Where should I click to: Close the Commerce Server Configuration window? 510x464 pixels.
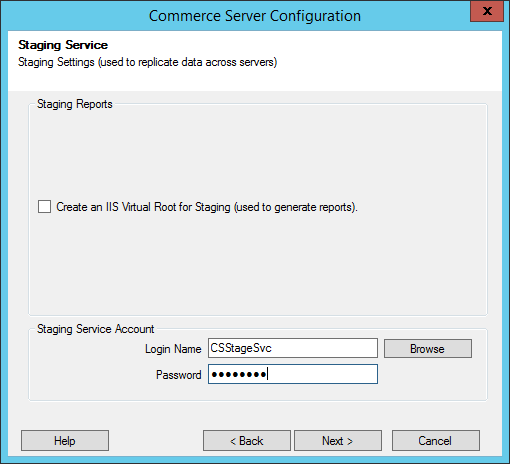coord(487,11)
